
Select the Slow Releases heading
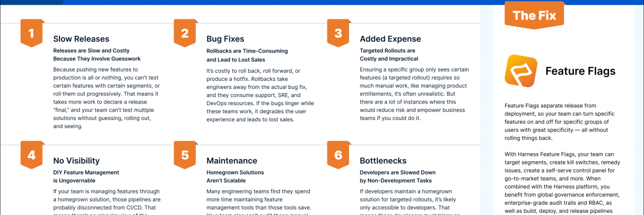81,39
